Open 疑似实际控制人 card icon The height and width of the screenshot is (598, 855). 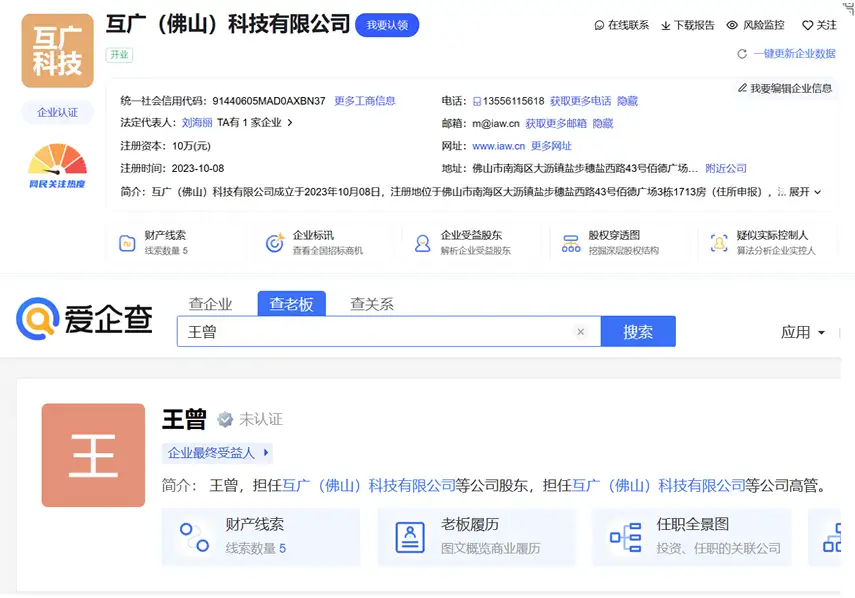(719, 243)
